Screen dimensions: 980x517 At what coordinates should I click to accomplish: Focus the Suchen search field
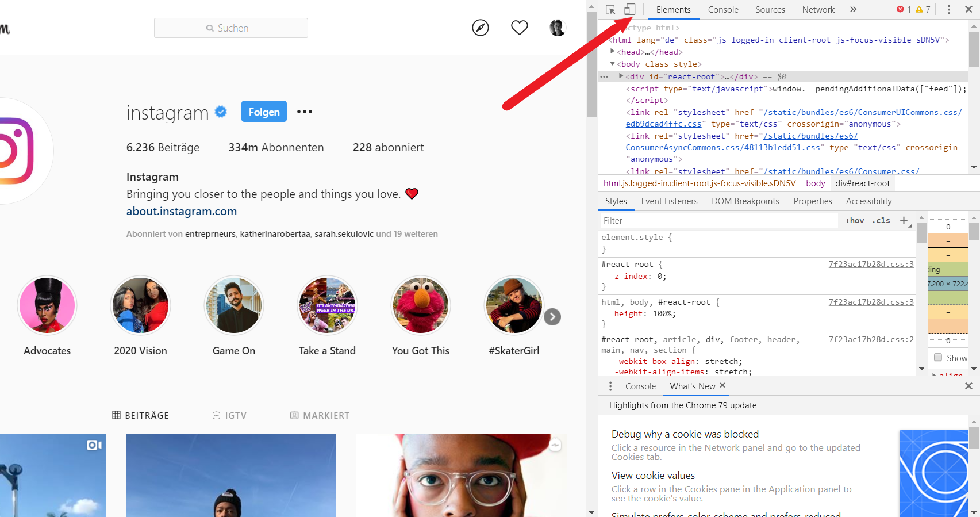[231, 28]
